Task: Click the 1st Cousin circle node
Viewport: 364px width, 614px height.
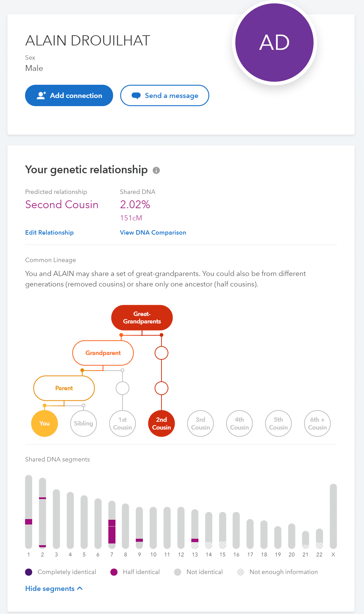Action: pos(123,423)
